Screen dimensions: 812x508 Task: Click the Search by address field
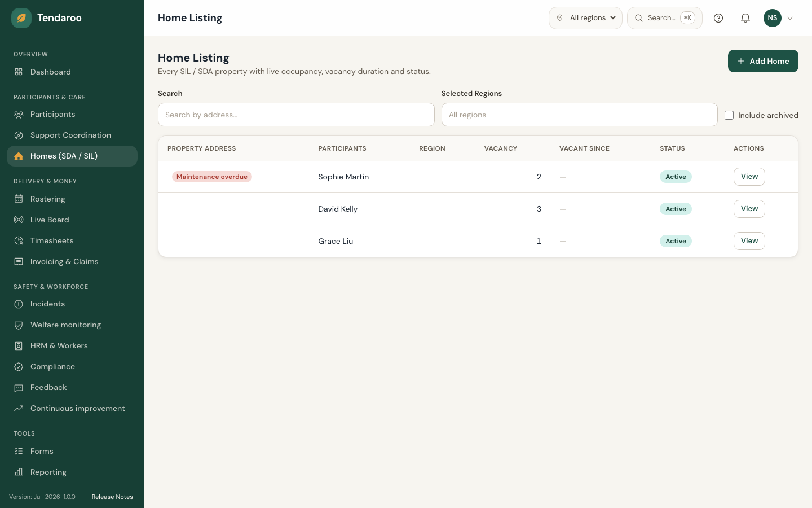296,115
